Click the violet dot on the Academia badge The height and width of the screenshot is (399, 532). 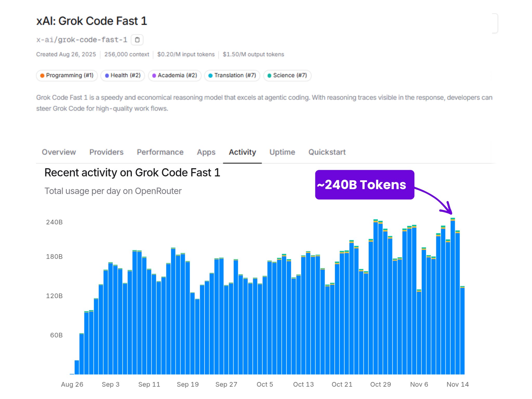154,76
